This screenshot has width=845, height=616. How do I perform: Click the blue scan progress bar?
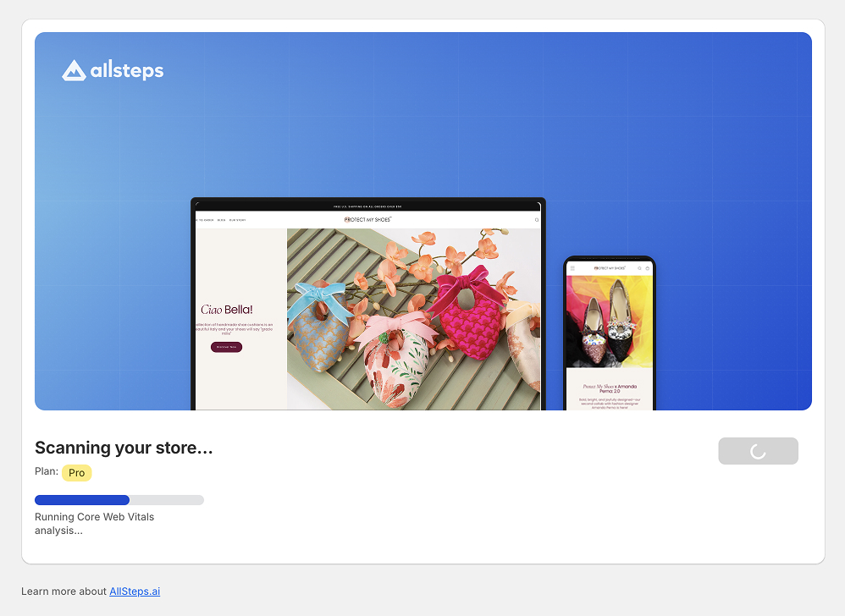point(82,500)
